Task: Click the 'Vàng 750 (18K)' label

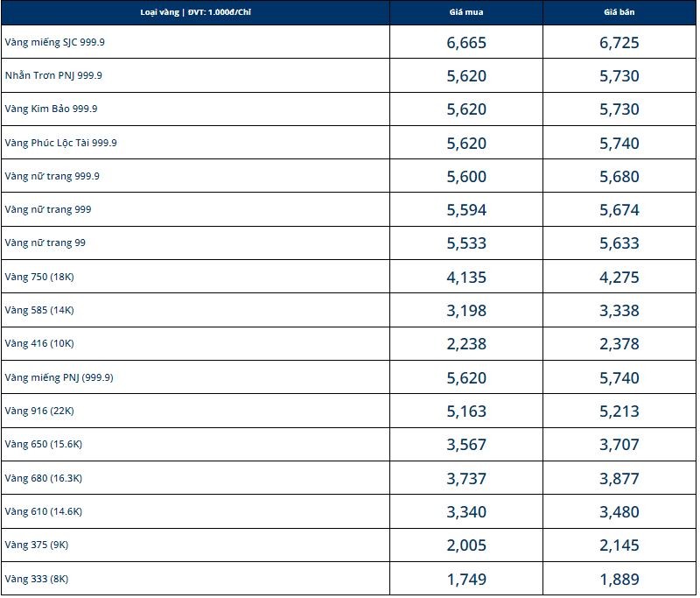Action: 39,277
